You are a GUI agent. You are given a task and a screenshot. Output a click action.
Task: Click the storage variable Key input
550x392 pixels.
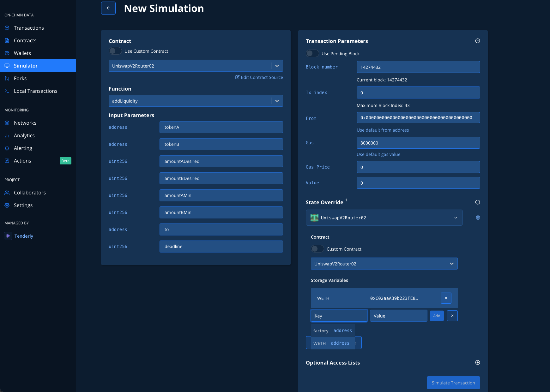pos(339,316)
